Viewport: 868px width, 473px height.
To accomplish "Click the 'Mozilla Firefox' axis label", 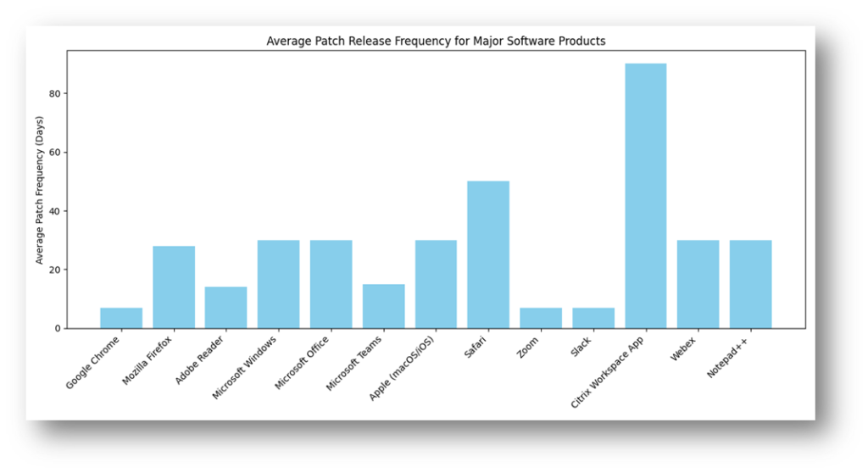I will [147, 360].
